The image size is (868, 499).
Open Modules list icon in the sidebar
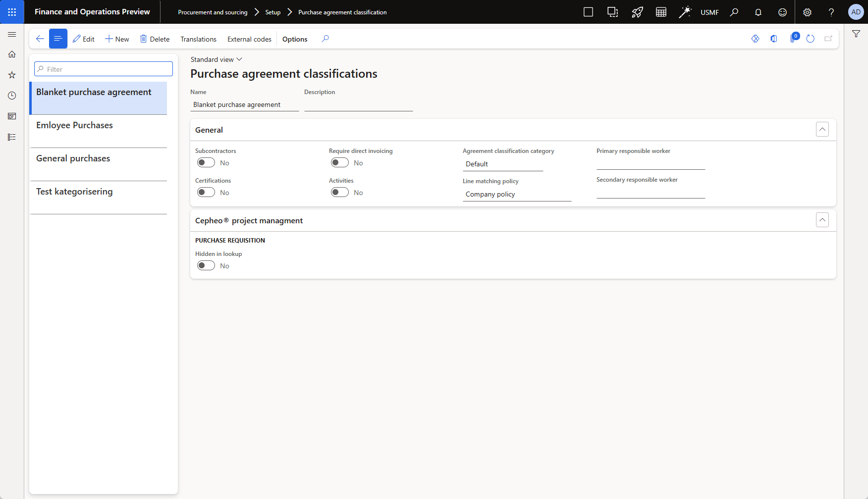click(12, 137)
